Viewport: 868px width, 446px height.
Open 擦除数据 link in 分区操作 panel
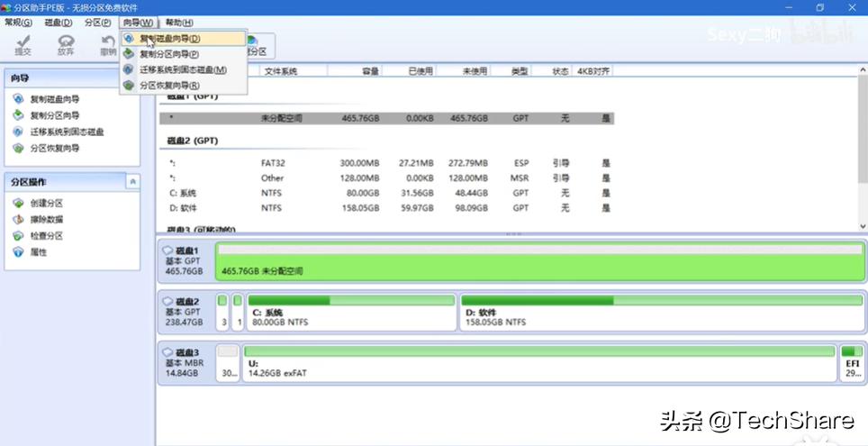pyautogui.click(x=47, y=220)
